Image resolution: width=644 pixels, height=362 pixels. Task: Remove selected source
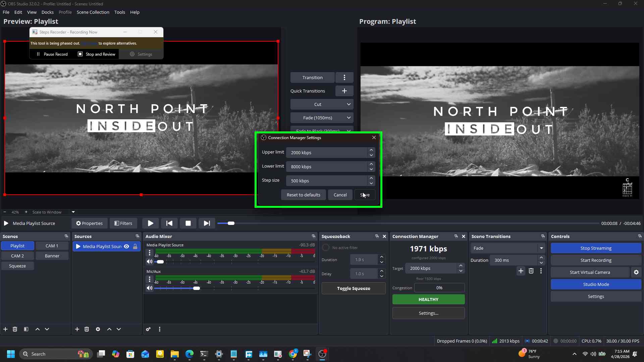tap(87, 329)
